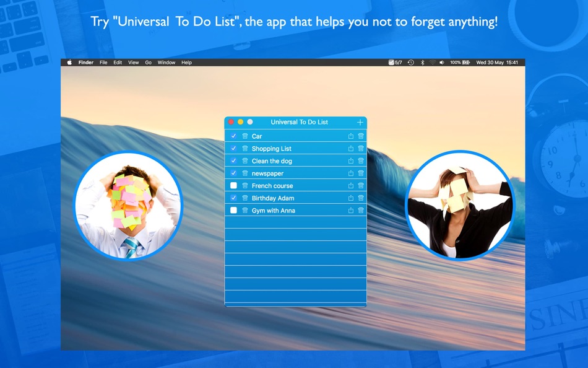Select the "Gym with Anna" task text
This screenshot has height=368, width=588.
coord(274,211)
